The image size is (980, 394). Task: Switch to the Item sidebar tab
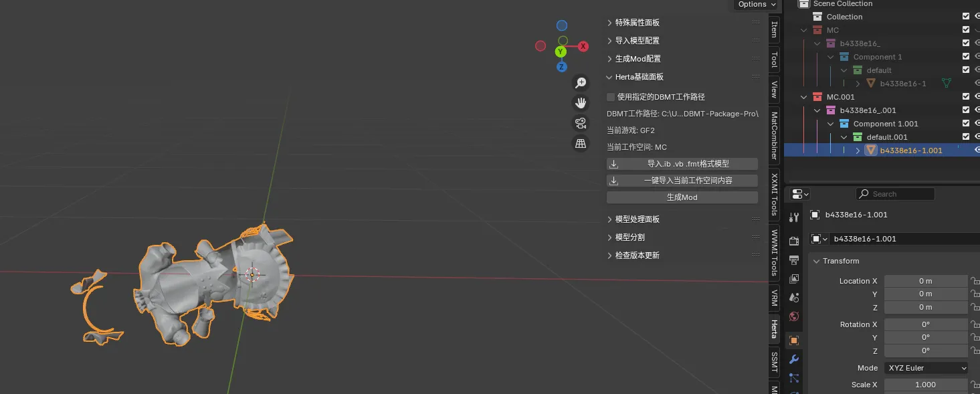(x=775, y=29)
